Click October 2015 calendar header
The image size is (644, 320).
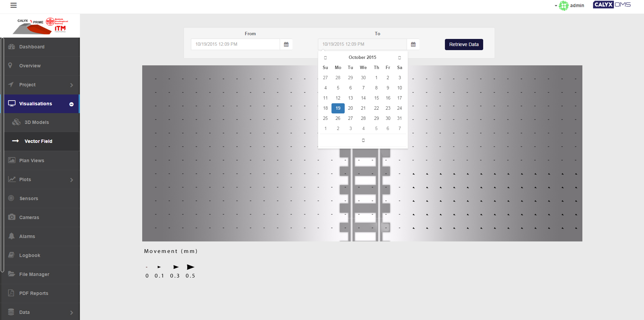point(362,58)
